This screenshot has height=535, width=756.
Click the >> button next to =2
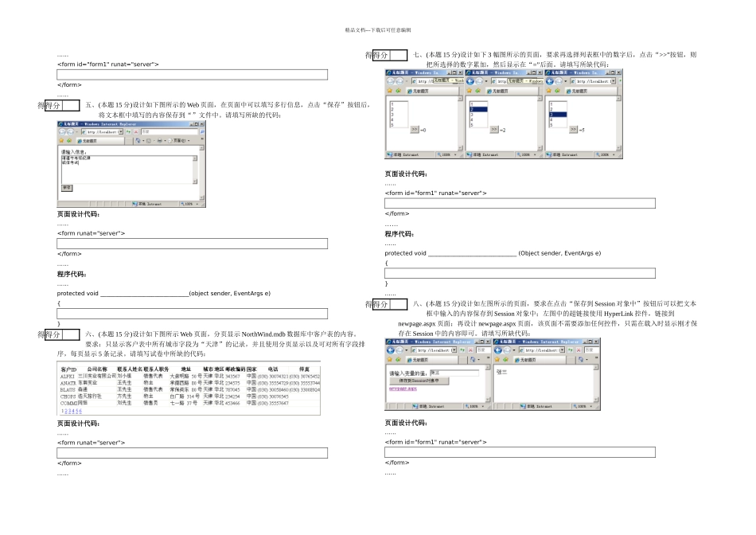pos(494,129)
